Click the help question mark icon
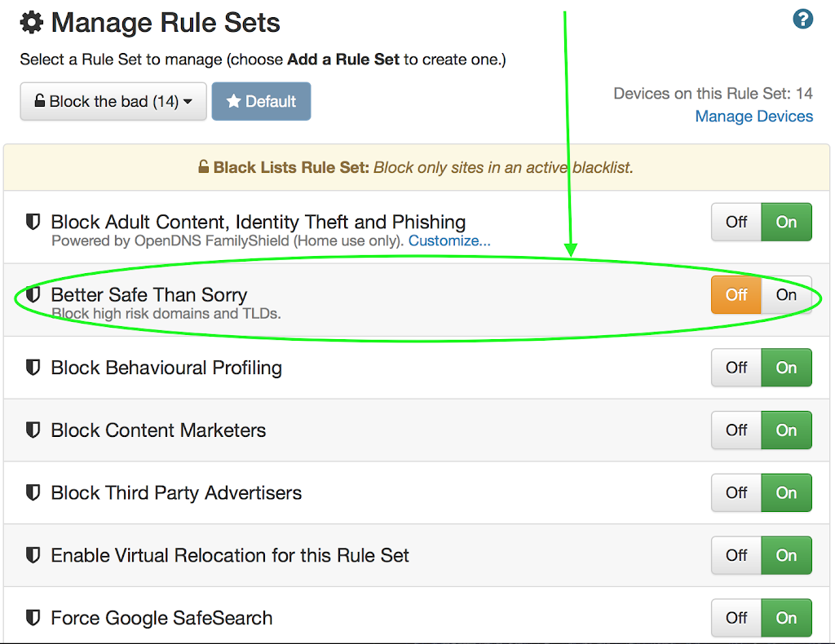 click(x=803, y=19)
